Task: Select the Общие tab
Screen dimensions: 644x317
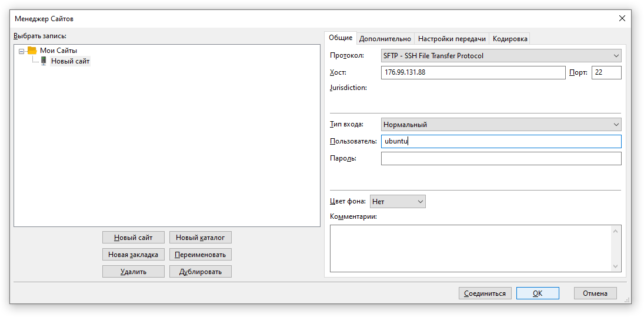Action: (x=341, y=38)
